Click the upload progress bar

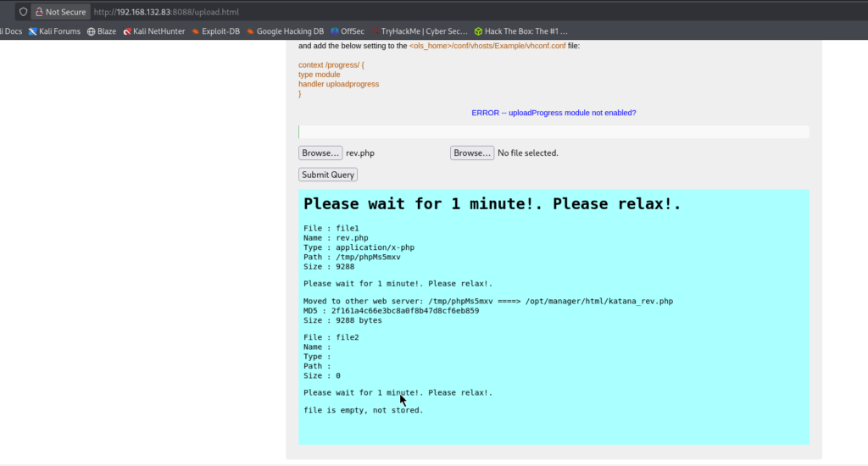pyautogui.click(x=554, y=132)
